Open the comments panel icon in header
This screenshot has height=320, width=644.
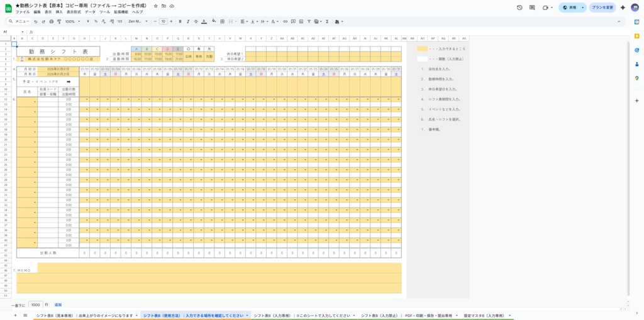tap(532, 8)
